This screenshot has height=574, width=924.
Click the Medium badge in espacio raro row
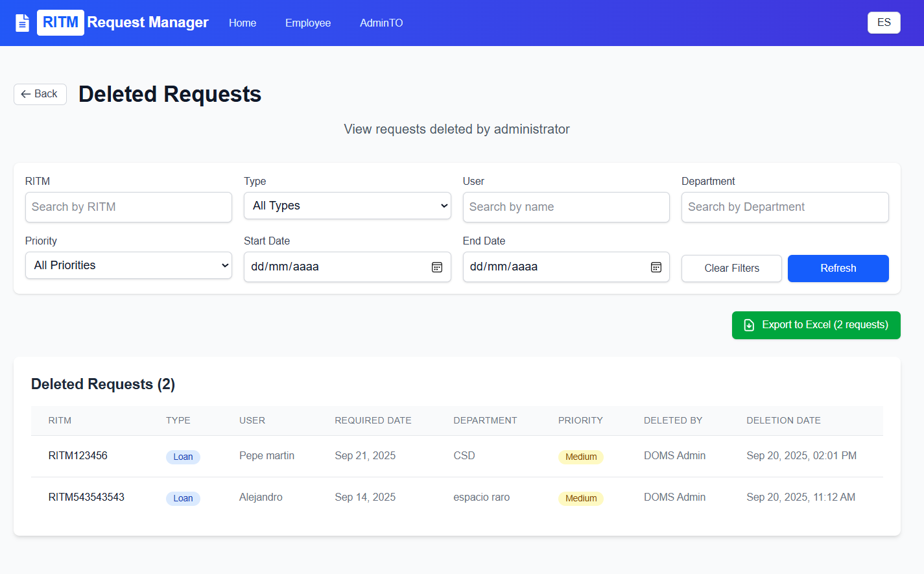581,498
